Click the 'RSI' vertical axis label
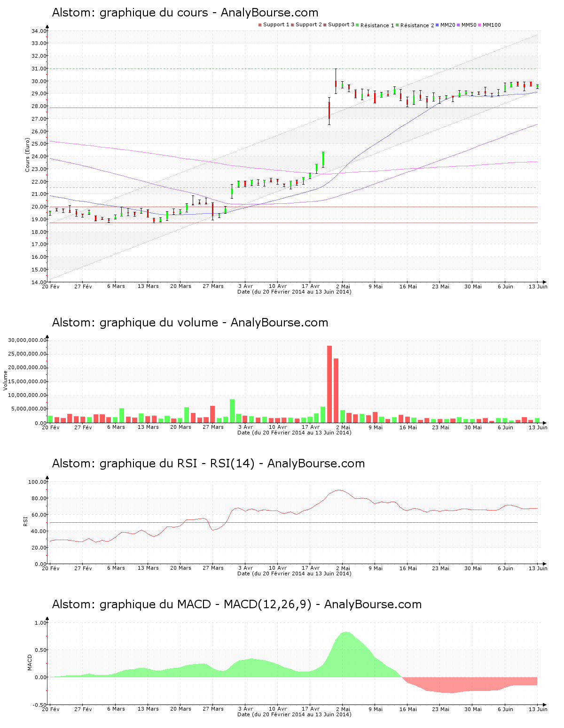564x728 pixels. [25, 521]
